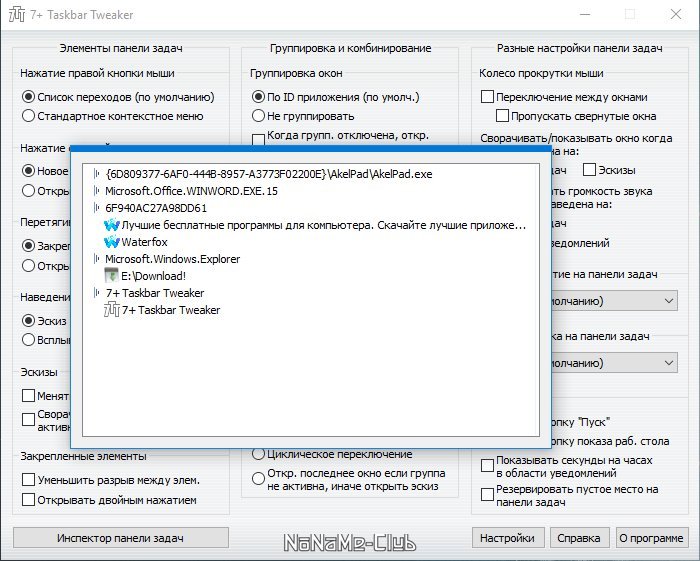Open the upper taskbar click action dropdown
The width and height of the screenshot is (700, 561).
(x=614, y=301)
